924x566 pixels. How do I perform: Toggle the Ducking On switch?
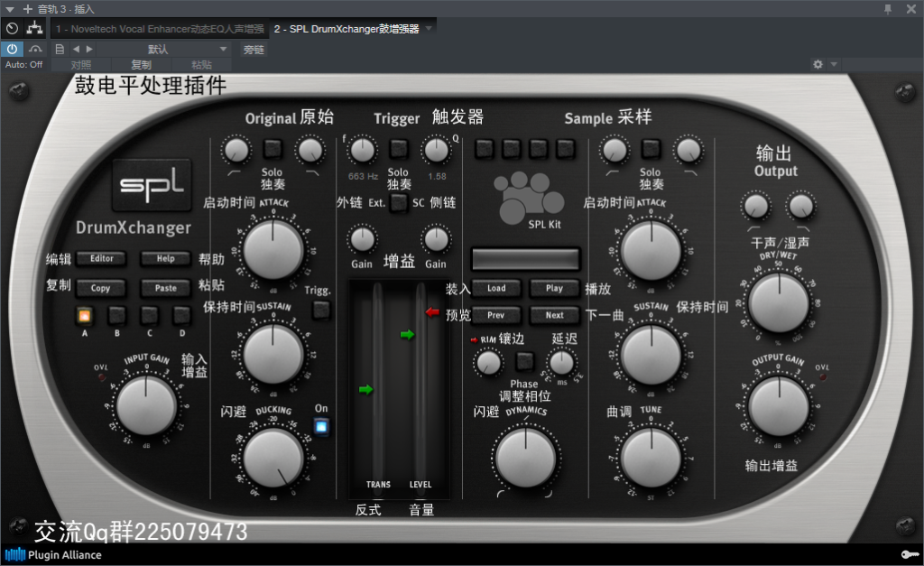pos(321,426)
